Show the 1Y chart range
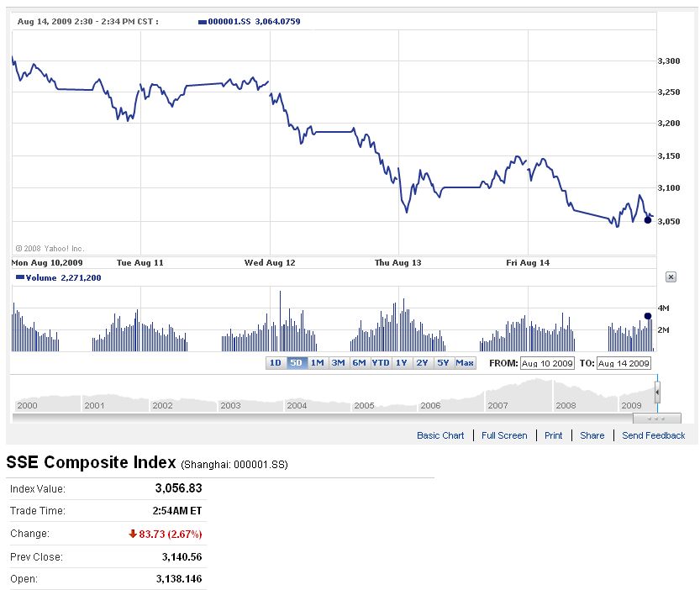Screen dimensions: 700x590 (x=402, y=363)
